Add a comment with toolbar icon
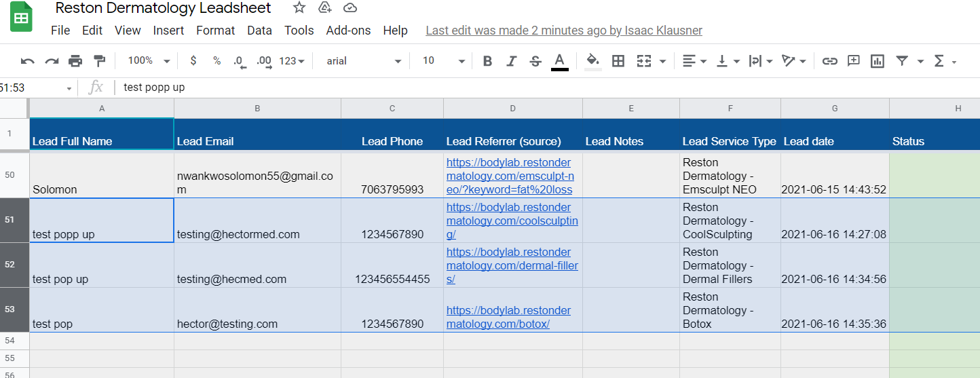This screenshot has height=378, width=980. point(854,61)
